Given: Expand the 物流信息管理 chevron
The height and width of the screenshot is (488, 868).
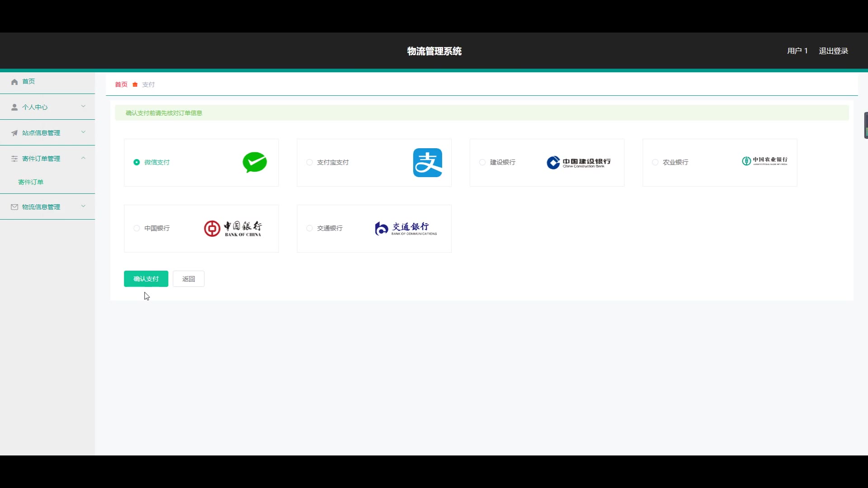Looking at the screenshot, I should [x=83, y=206].
